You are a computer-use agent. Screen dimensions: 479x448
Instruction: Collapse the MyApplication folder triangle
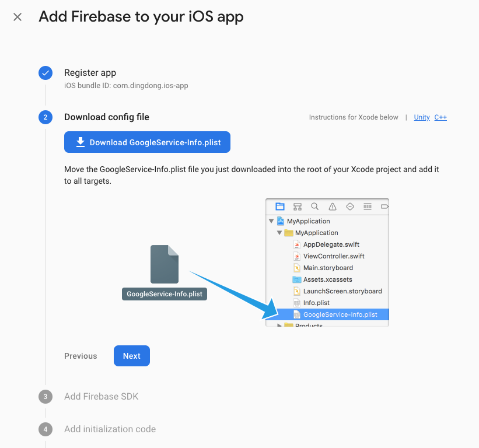[x=280, y=233]
